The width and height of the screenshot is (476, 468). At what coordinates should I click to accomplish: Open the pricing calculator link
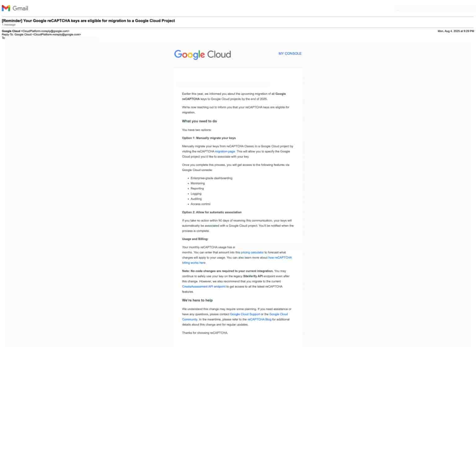252,252
